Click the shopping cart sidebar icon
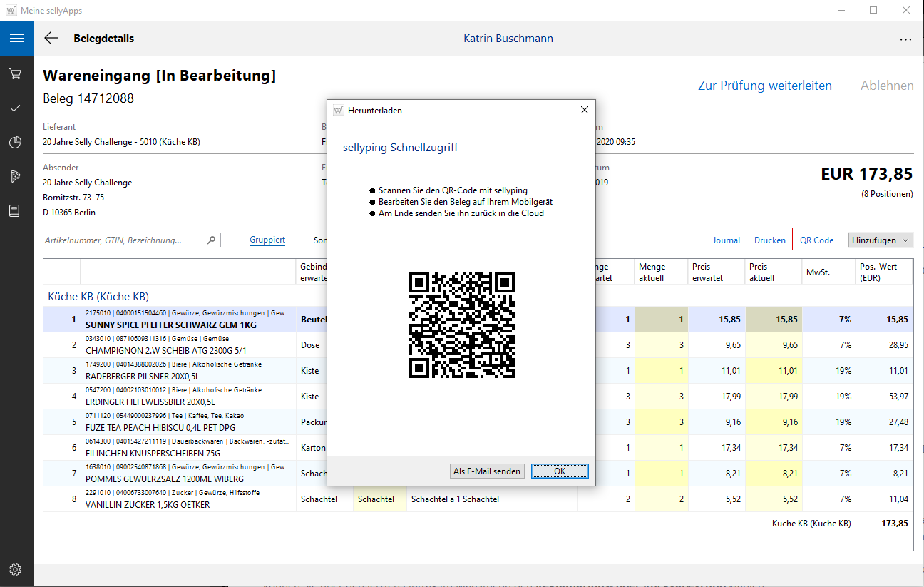 pos(15,74)
